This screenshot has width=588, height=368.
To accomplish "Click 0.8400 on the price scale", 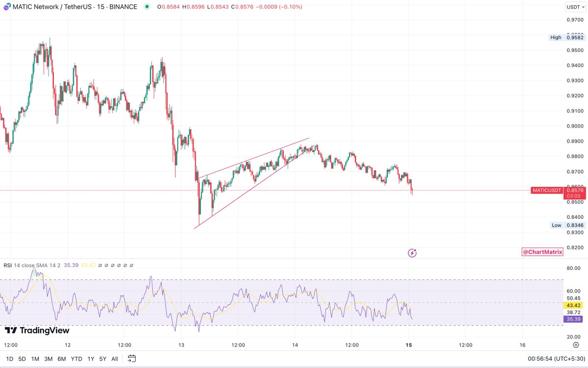I will [x=575, y=217].
